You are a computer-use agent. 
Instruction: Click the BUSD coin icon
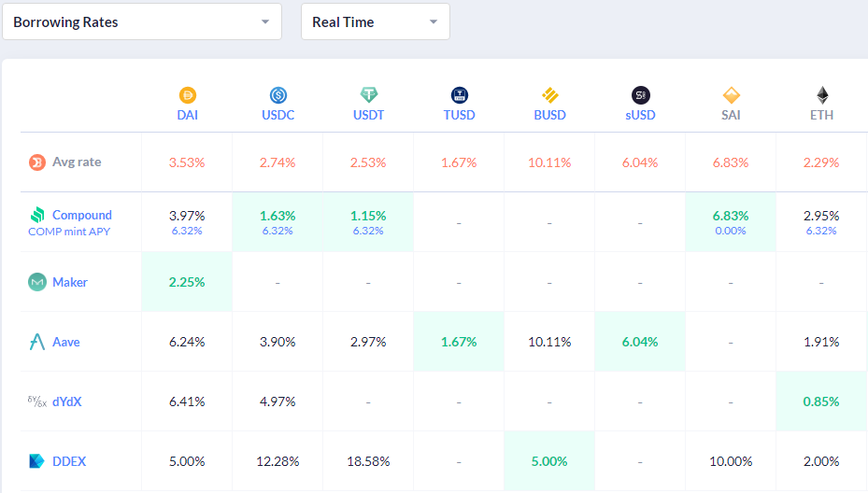tap(549, 95)
